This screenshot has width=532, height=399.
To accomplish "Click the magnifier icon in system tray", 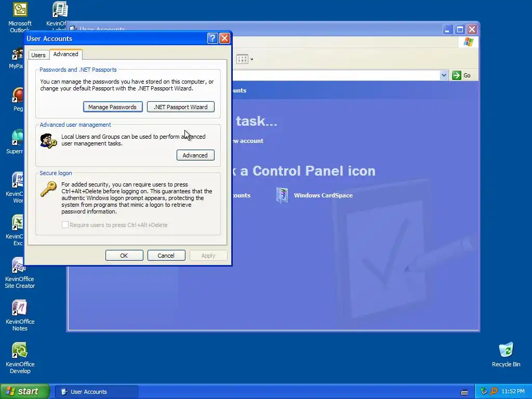I will click(494, 391).
